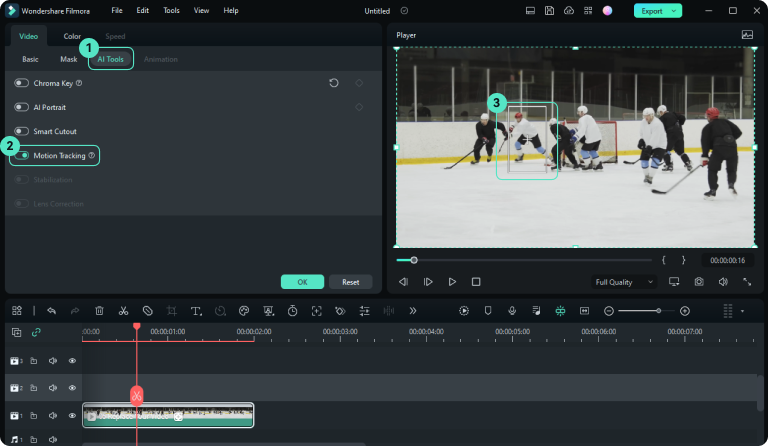This screenshot has height=446, width=768.
Task: Open the Edit menu
Action: tap(143, 10)
